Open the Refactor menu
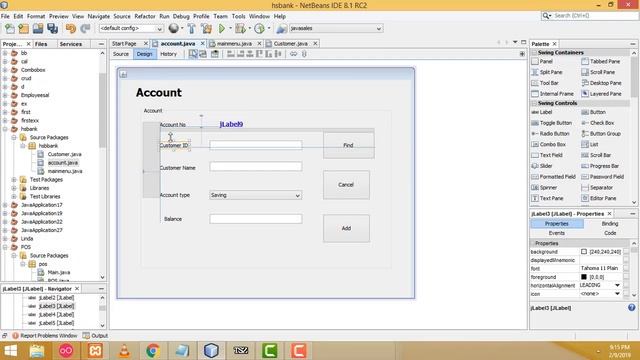Viewport: 640px width, 360px height. click(145, 16)
